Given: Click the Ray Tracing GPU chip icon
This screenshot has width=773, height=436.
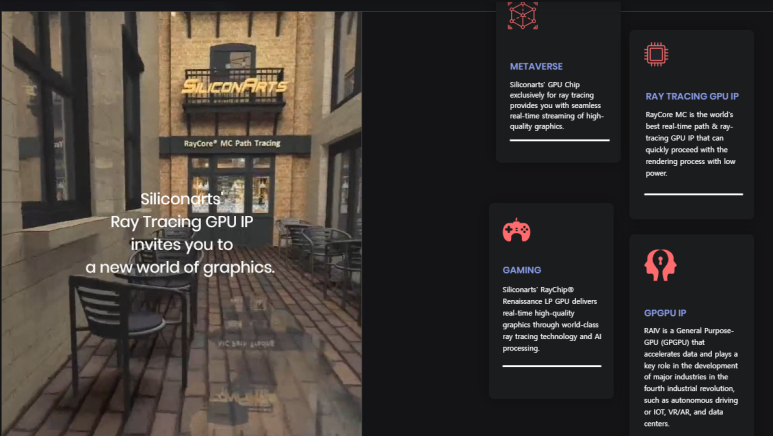Looking at the screenshot, I should (x=656, y=54).
